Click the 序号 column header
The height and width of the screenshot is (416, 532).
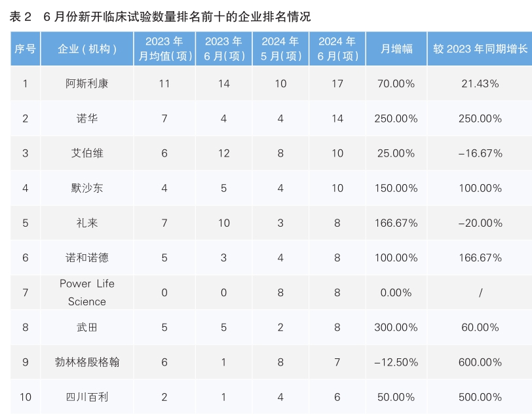(25, 48)
